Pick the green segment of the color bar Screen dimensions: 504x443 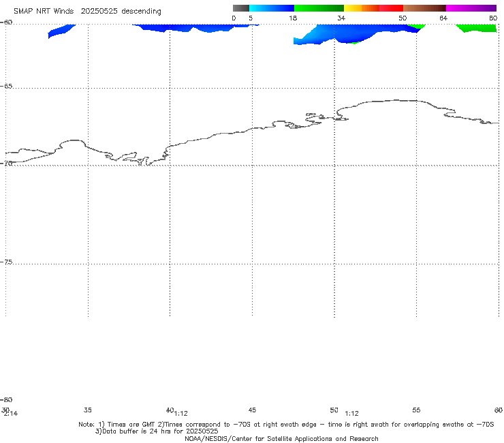coord(319,8)
